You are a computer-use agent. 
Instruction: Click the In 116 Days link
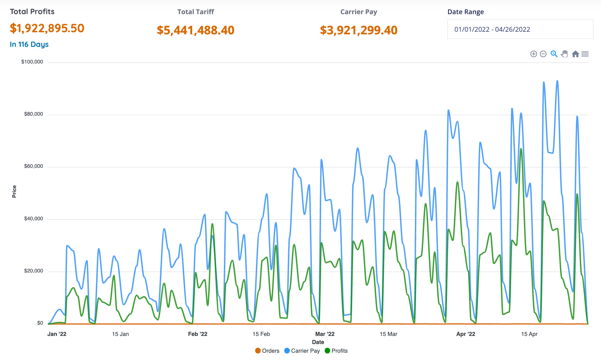[29, 44]
